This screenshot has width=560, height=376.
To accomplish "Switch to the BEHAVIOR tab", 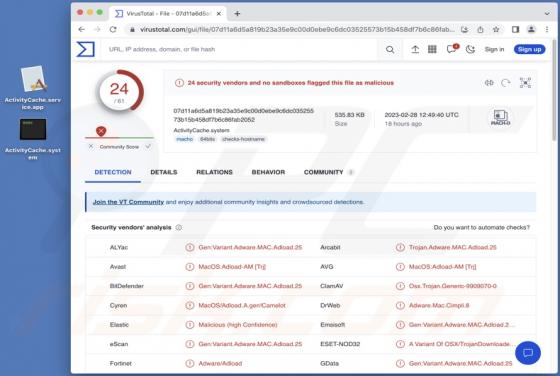I will coord(268,172).
